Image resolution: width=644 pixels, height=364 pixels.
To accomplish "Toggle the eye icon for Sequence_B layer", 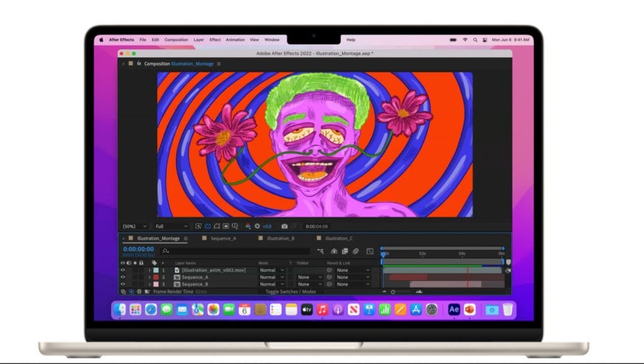I will 123,284.
